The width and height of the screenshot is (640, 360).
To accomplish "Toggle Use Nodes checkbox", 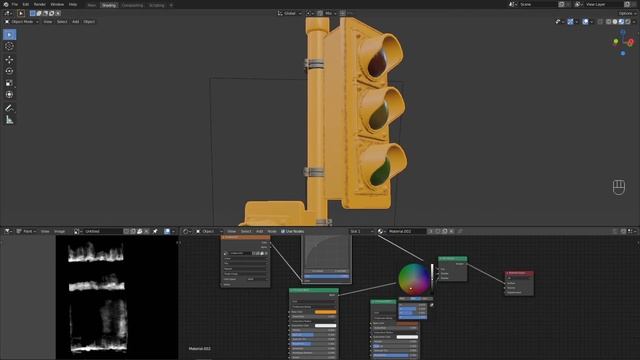I will point(283,231).
